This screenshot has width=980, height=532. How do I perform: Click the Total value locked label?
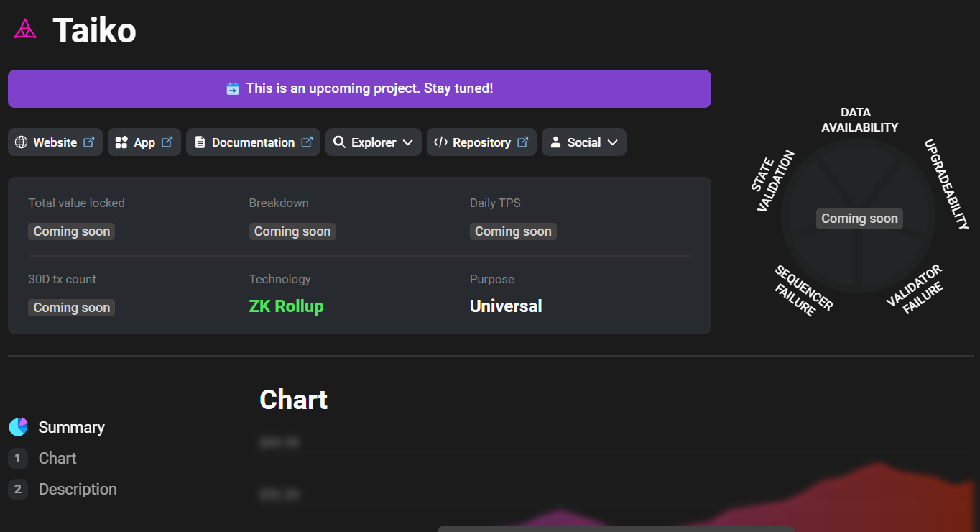point(76,203)
